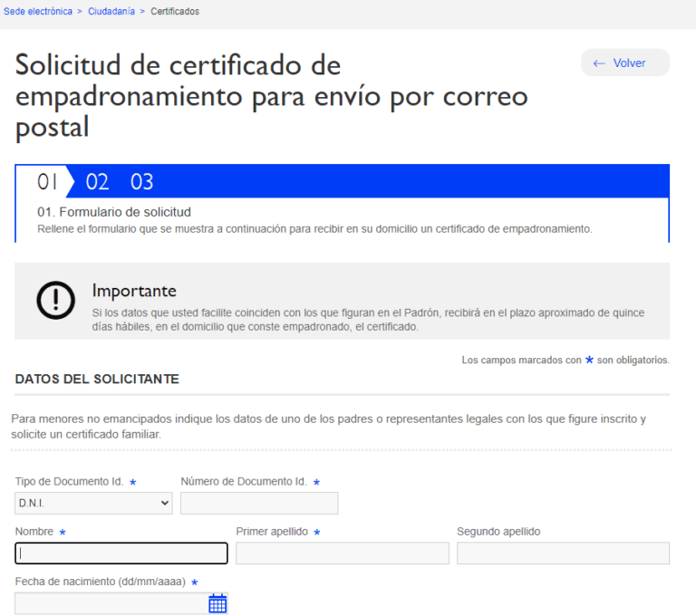
Task: Open the Ciudadanía breadcrumb link
Action: [x=111, y=12]
